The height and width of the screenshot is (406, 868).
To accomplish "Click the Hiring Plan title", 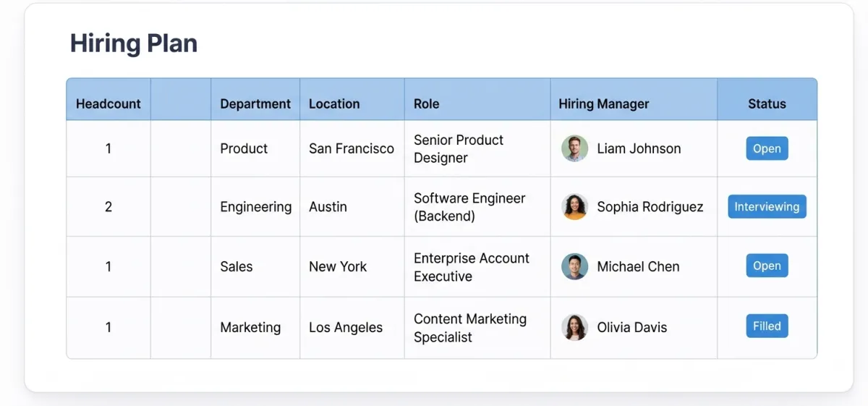I will click(134, 43).
